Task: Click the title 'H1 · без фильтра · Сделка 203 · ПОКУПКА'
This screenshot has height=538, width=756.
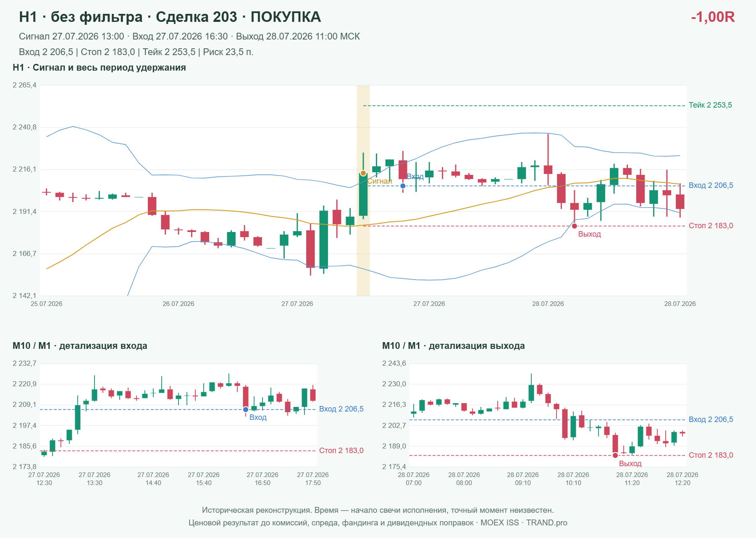Action: coord(170,17)
